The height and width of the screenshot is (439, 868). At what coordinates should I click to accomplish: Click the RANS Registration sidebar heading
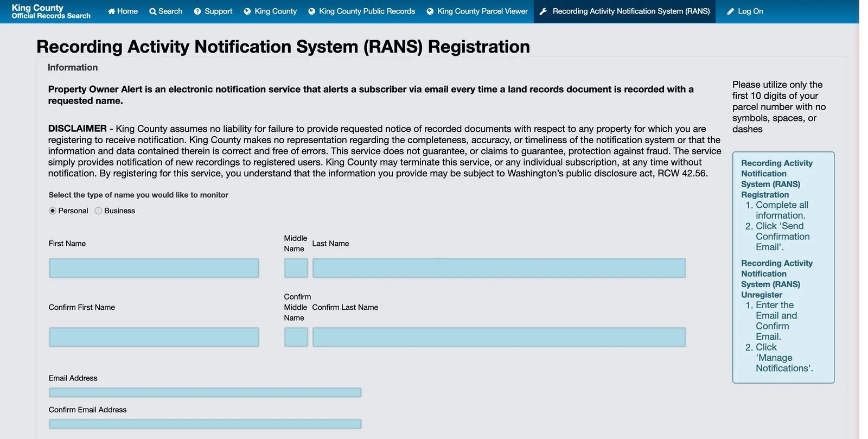pyautogui.click(x=777, y=179)
